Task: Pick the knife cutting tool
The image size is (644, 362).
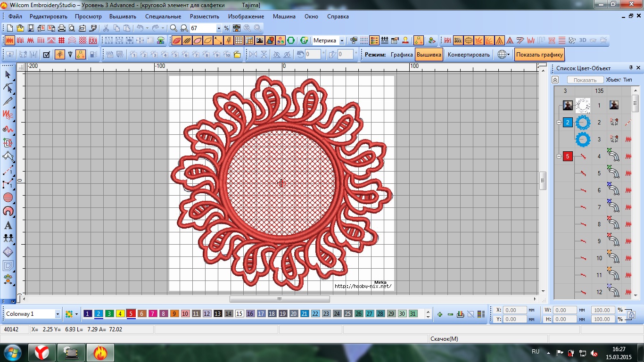Action: (8, 101)
